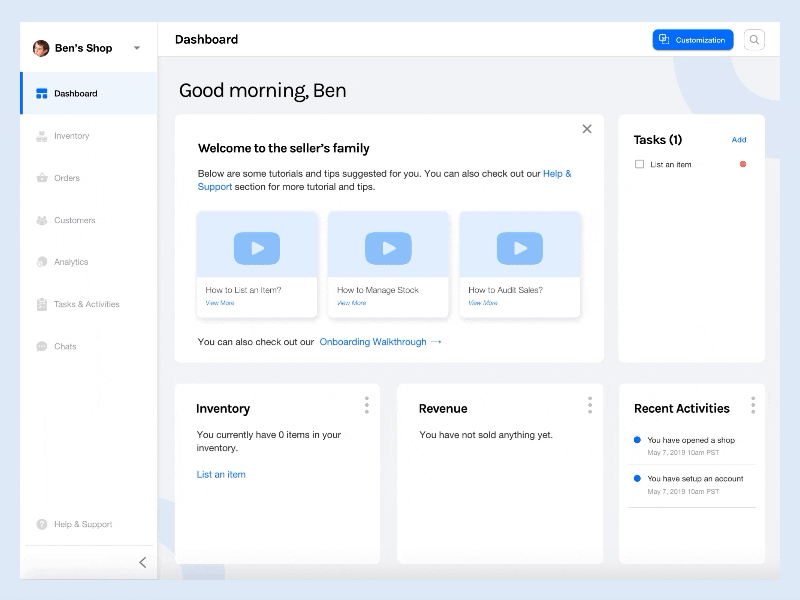This screenshot has height=600, width=800.
Task: Click the Customization button
Action: point(693,40)
